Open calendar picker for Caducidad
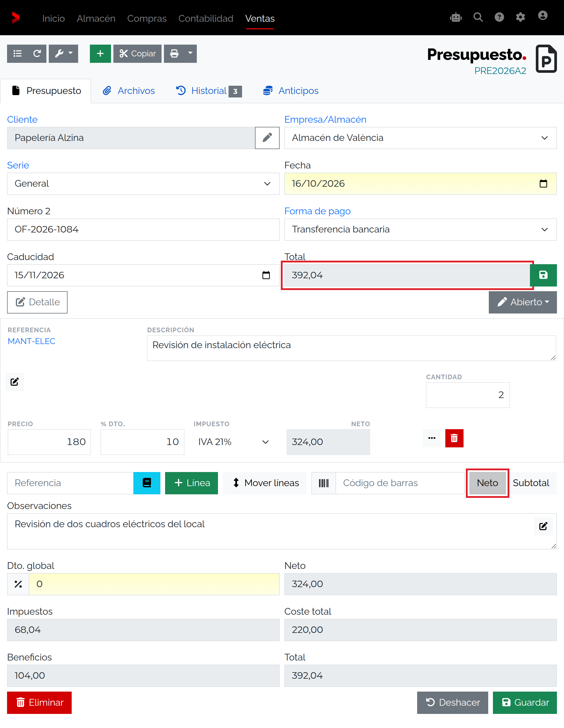 (x=266, y=275)
